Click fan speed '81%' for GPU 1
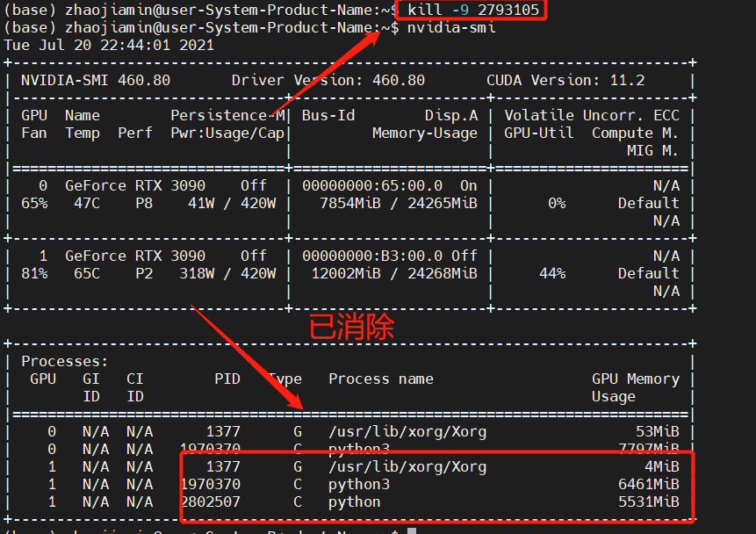 tap(34, 273)
